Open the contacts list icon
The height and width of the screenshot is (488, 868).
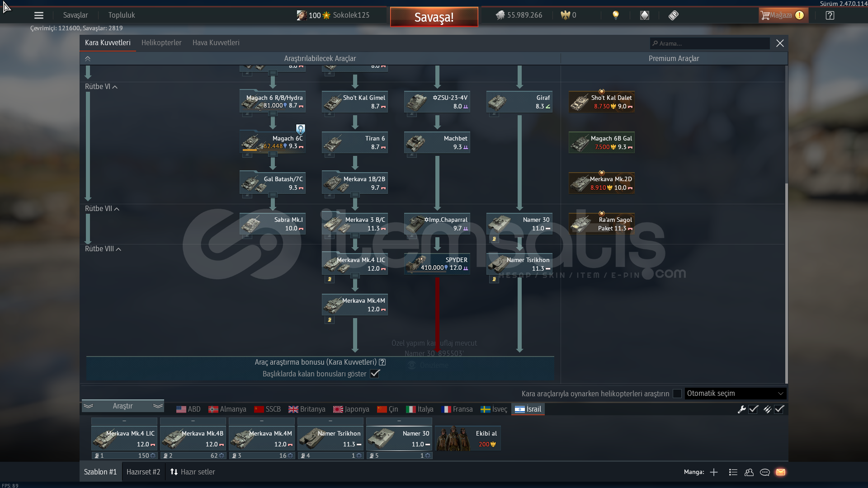click(x=733, y=472)
